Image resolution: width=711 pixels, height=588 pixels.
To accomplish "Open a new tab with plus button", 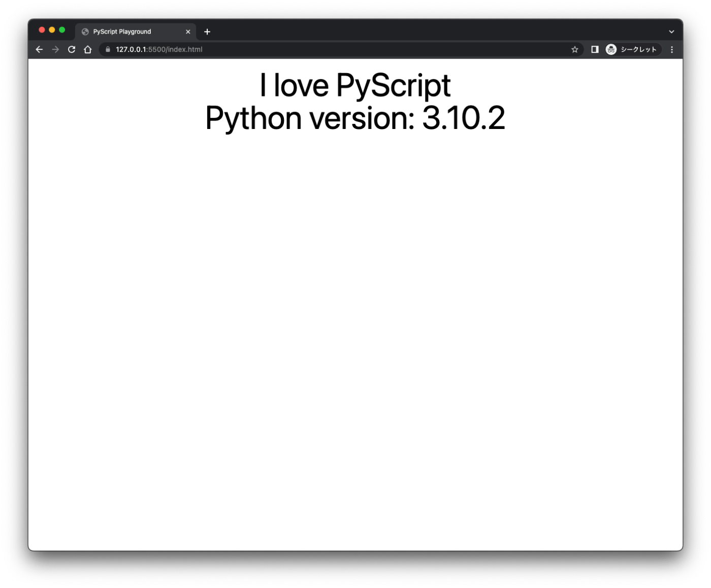I will coord(207,31).
